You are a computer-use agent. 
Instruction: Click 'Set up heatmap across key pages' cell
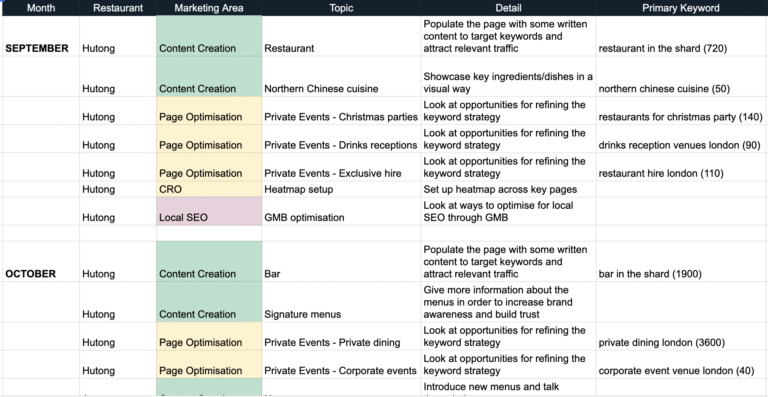508,189
